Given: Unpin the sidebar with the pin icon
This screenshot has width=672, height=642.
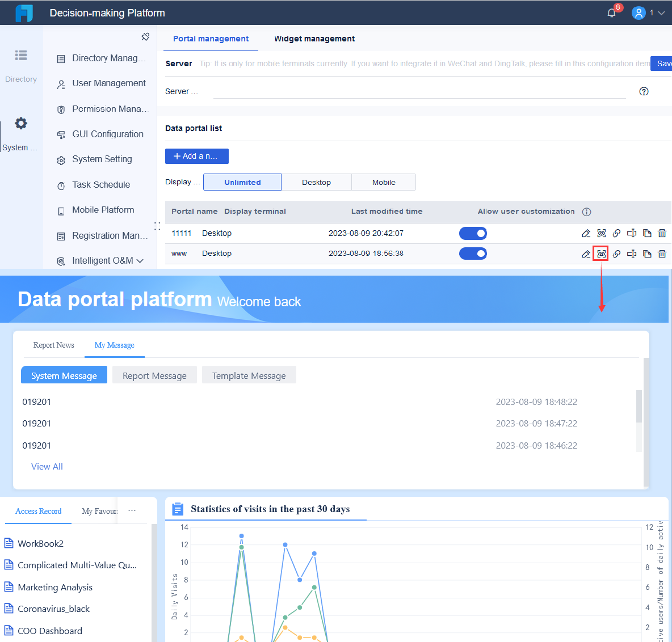Looking at the screenshot, I should click(x=145, y=36).
